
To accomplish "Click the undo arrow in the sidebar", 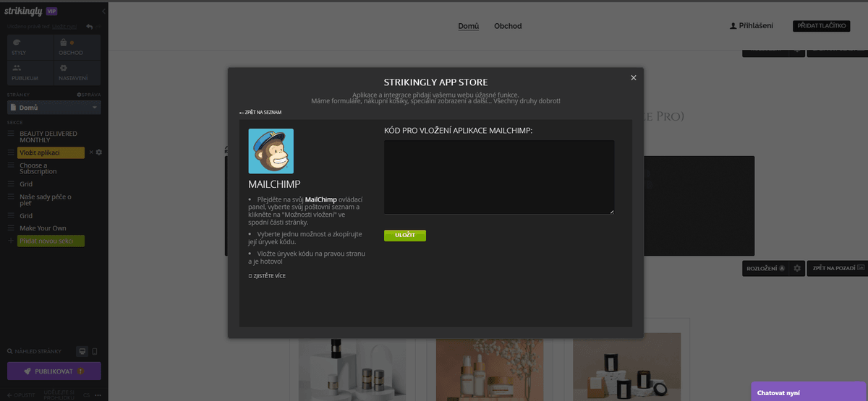I will point(89,27).
